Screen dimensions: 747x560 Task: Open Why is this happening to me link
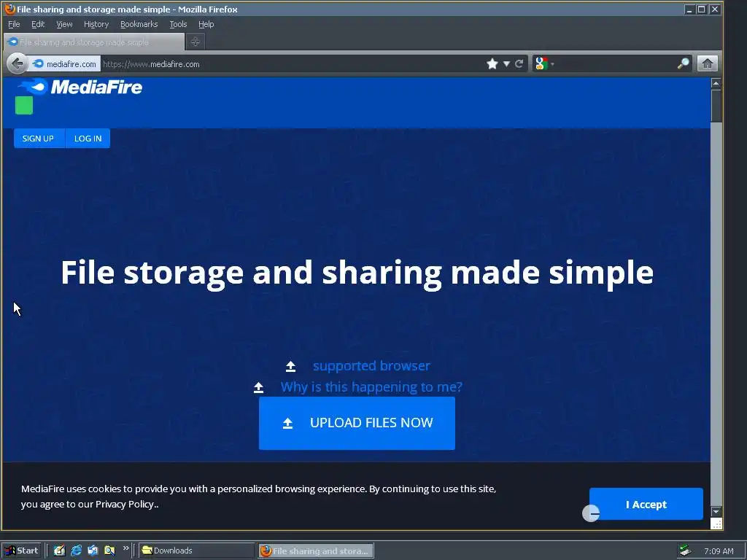pyautogui.click(x=371, y=387)
